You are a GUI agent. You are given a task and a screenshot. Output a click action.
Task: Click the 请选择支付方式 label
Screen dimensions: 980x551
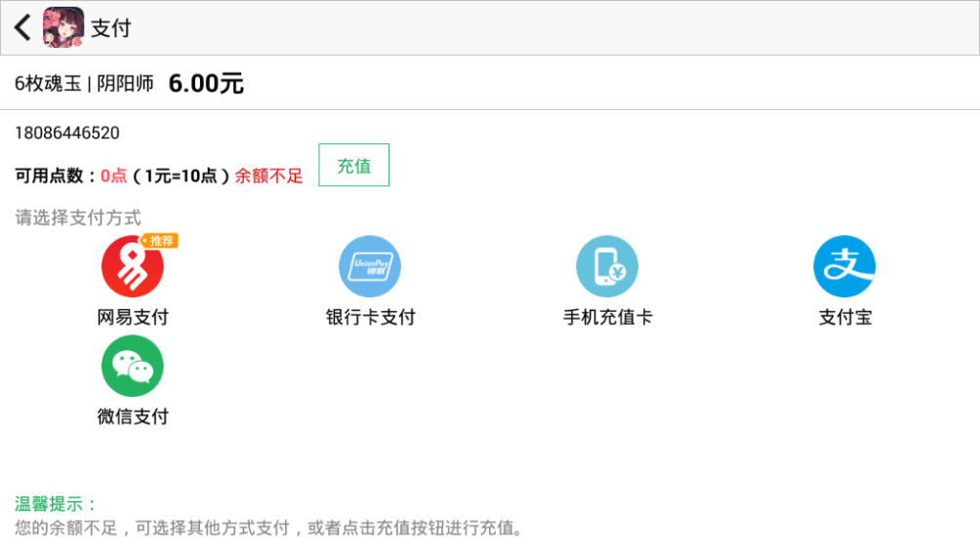click(78, 218)
